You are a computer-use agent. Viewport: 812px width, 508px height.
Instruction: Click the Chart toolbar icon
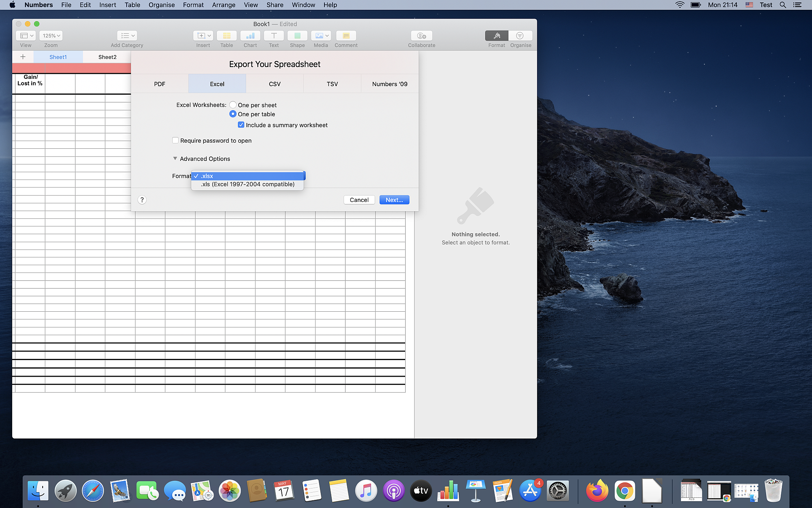(x=250, y=36)
